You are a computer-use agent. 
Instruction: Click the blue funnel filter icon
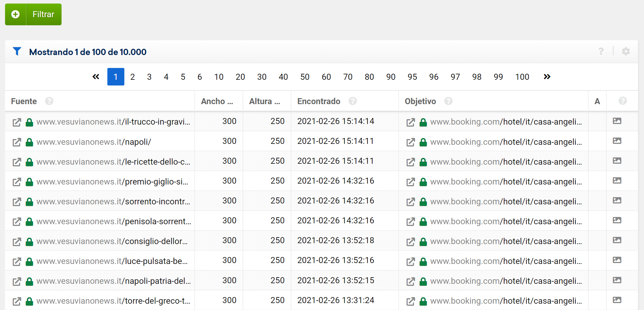pyautogui.click(x=17, y=52)
